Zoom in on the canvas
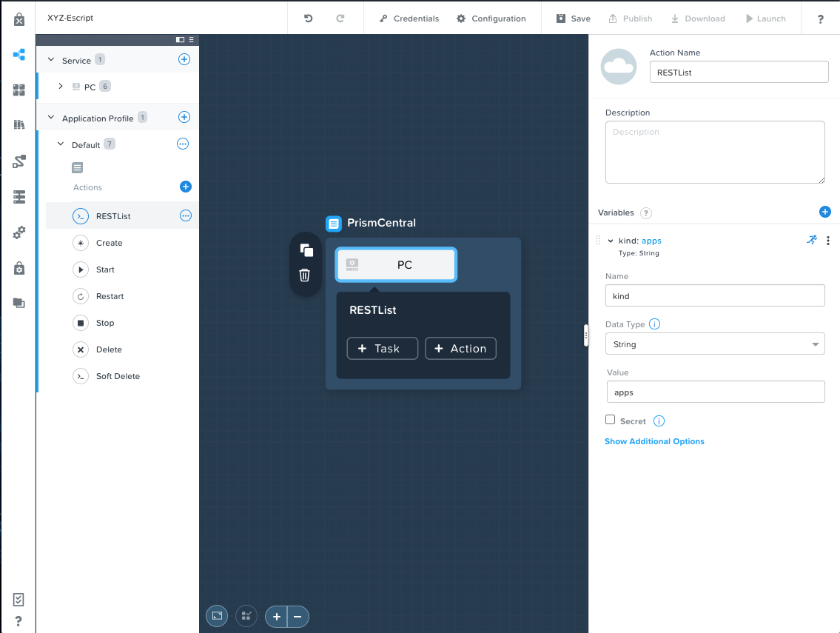 pos(277,617)
